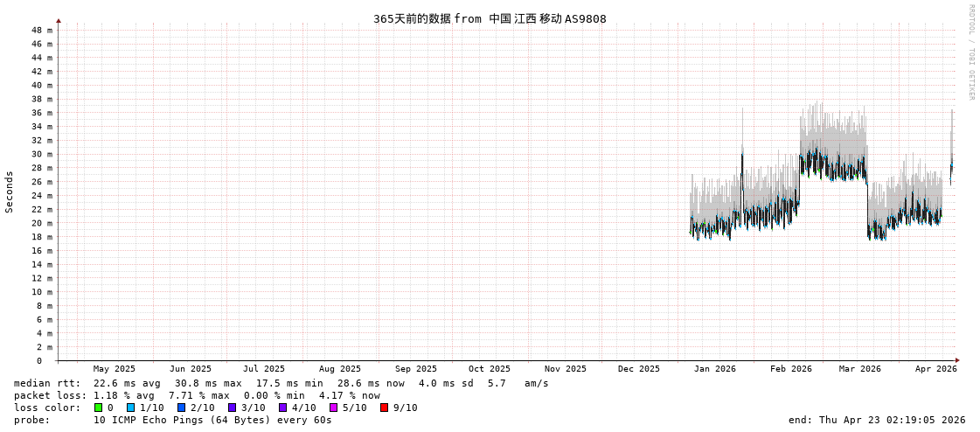Screen dimensions: 980x432
Task: Click the packet loss statistics line
Action: [197, 395]
